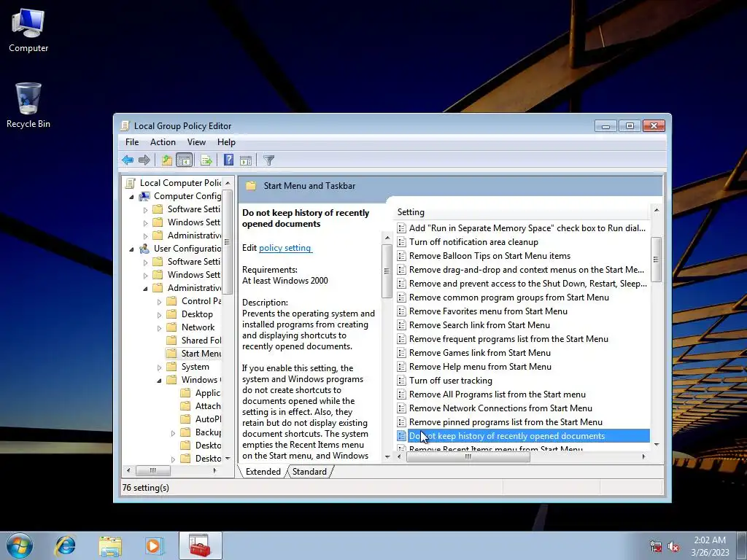The image size is (747, 560).
Task: Click the User Configuration node icon
Action: tap(144, 249)
